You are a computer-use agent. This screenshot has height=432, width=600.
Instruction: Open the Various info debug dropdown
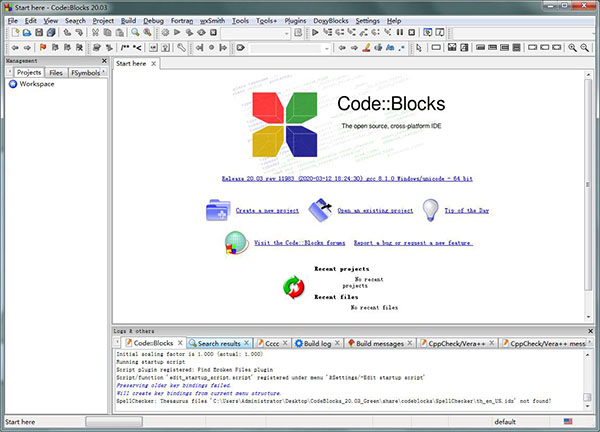coord(440,33)
